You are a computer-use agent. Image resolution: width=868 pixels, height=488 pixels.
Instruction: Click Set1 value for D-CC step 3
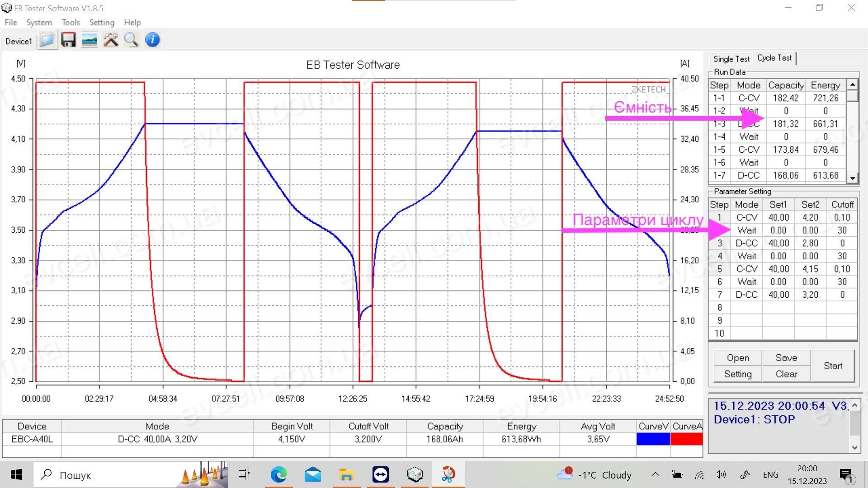(778, 243)
